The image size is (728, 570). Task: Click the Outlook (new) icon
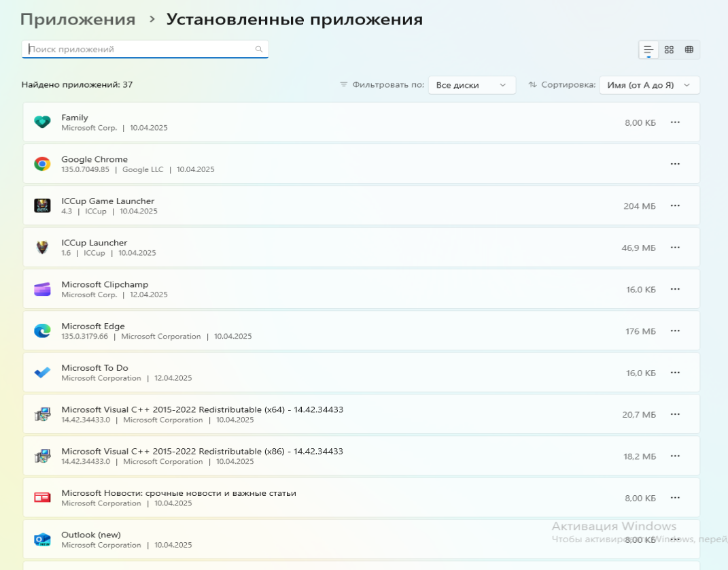(42, 539)
